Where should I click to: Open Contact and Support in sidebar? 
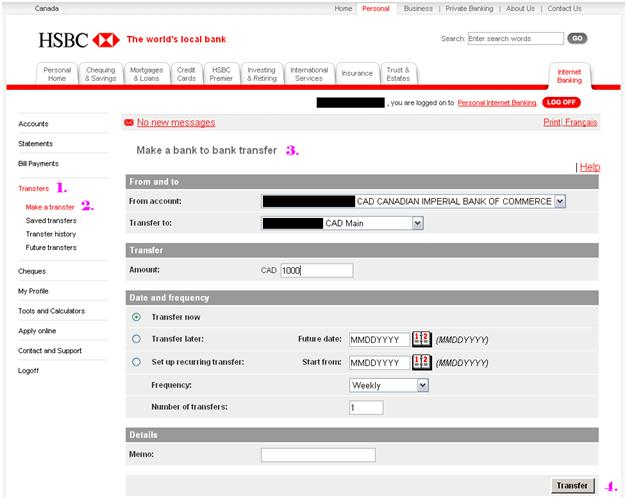click(x=50, y=351)
